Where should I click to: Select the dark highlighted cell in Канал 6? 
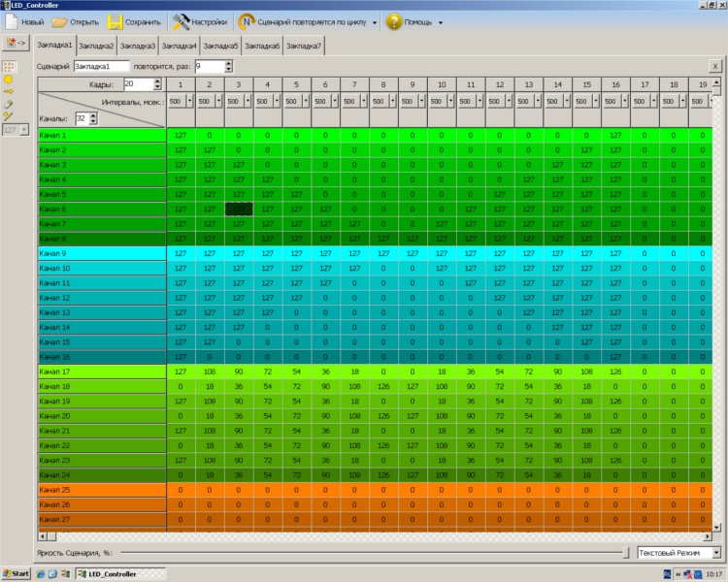coord(239,210)
